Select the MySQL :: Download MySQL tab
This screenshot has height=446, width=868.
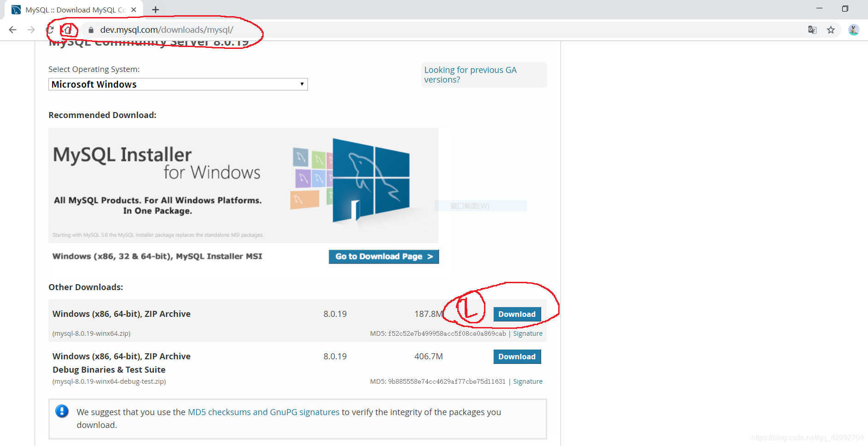click(x=74, y=10)
